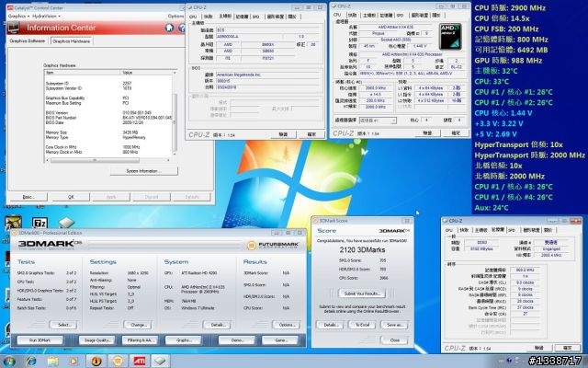
Task: Click the Futuremark orange logo in 3DMark06
Action: (x=251, y=246)
